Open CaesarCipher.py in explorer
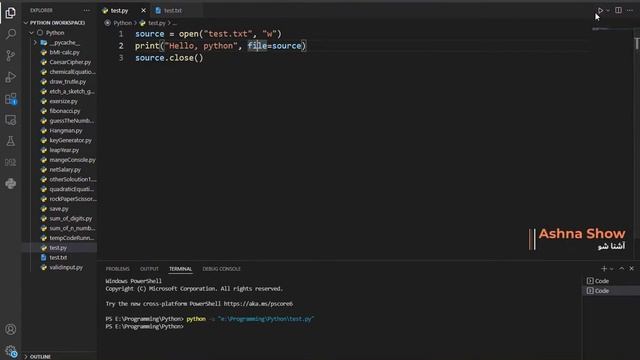The width and height of the screenshot is (640, 360). [70, 62]
